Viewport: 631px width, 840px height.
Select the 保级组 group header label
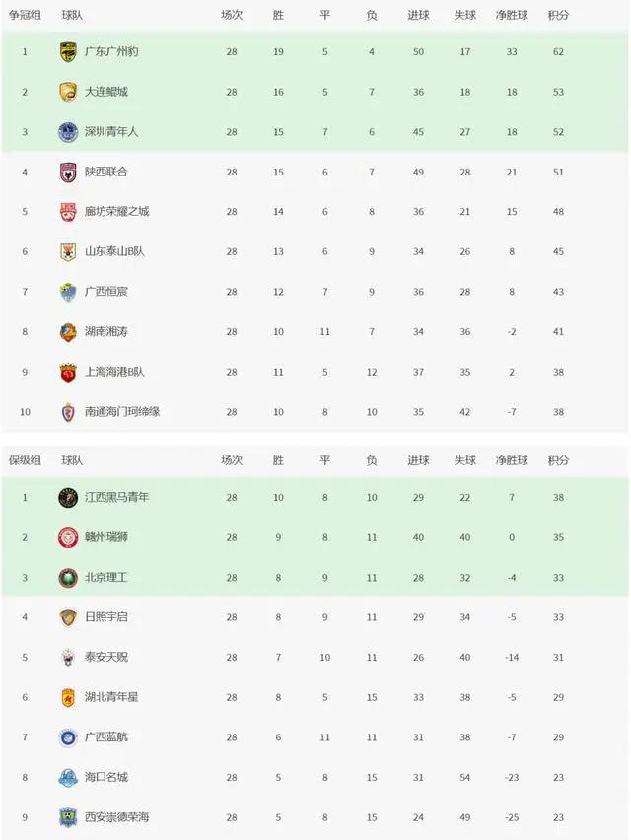click(x=25, y=460)
